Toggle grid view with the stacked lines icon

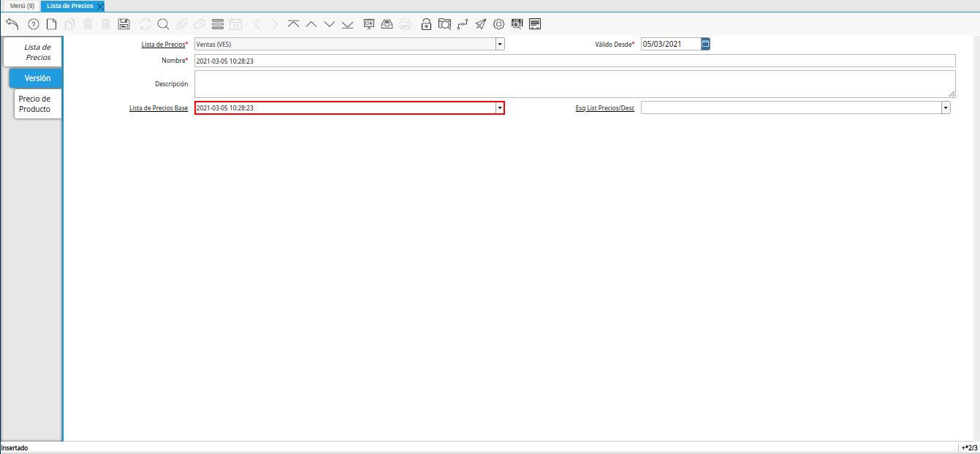pyautogui.click(x=217, y=24)
